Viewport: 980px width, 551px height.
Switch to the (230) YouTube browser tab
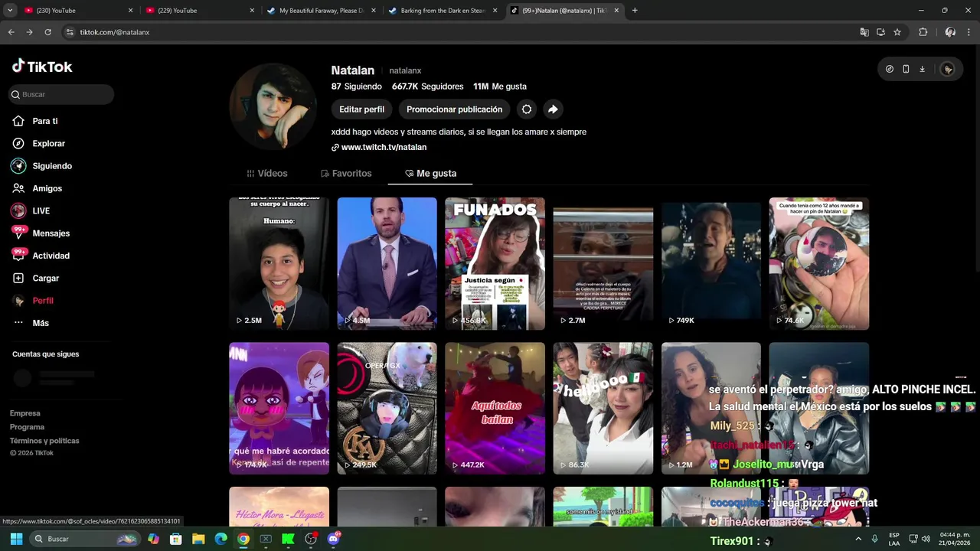pyautogui.click(x=78, y=11)
